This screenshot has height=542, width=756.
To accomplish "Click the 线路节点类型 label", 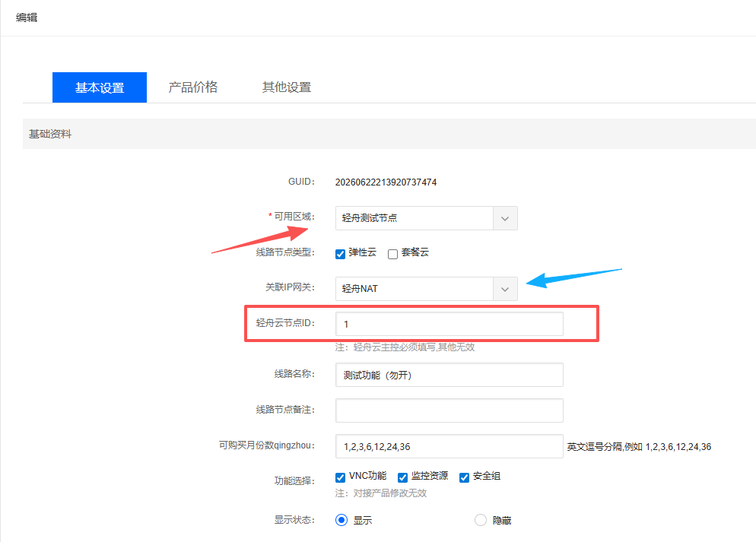I will point(285,252).
